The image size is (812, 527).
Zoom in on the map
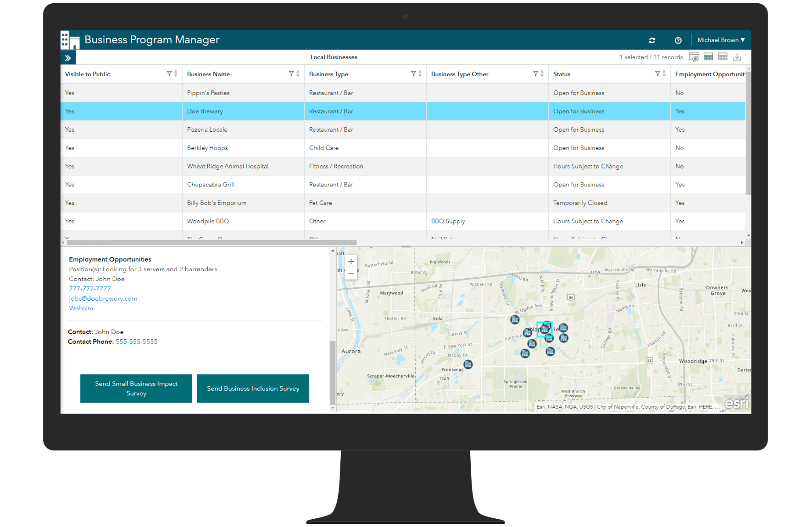pyautogui.click(x=350, y=261)
